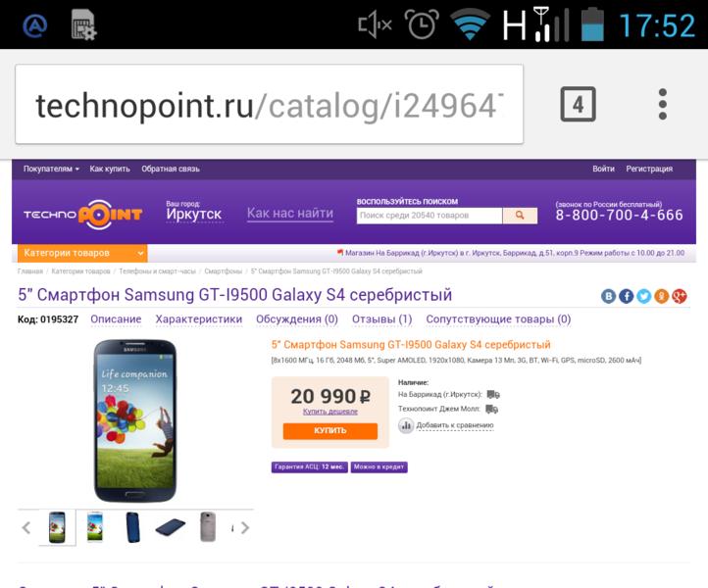Click the compare chart icon next to Добавить к сравнению
Screen dimensions: 708x588
point(406,425)
